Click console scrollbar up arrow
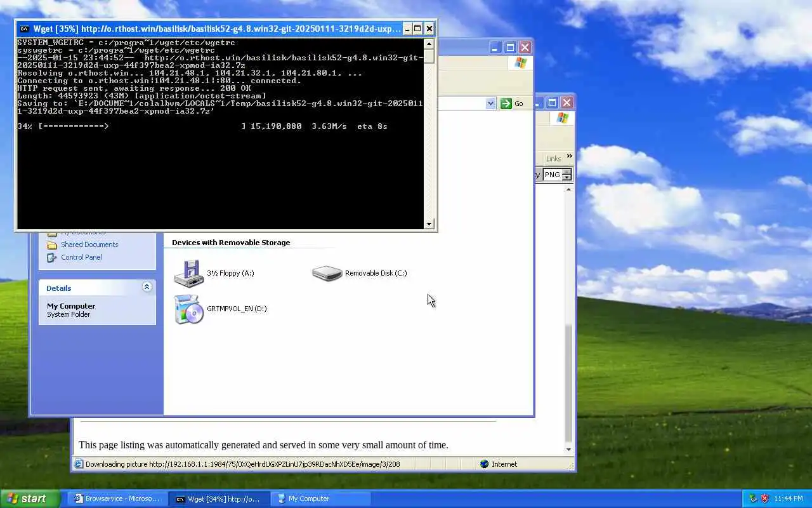 [x=429, y=44]
